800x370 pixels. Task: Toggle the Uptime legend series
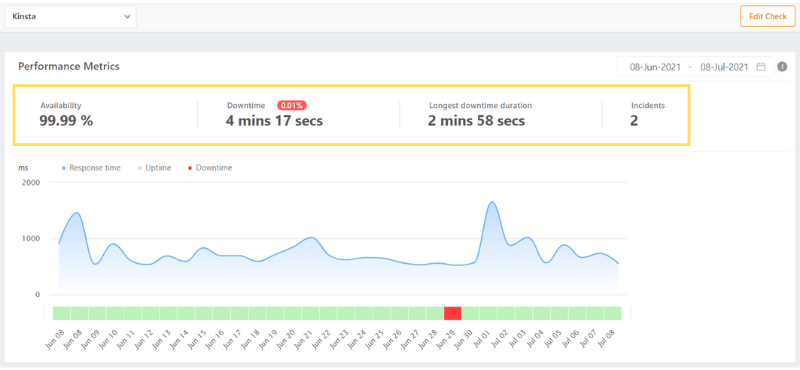155,167
